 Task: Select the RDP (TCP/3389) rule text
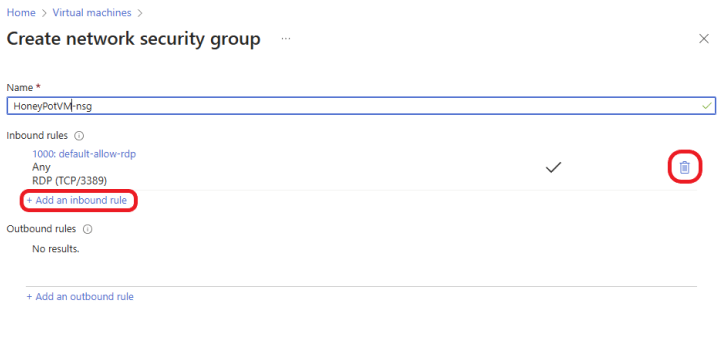[x=69, y=180]
